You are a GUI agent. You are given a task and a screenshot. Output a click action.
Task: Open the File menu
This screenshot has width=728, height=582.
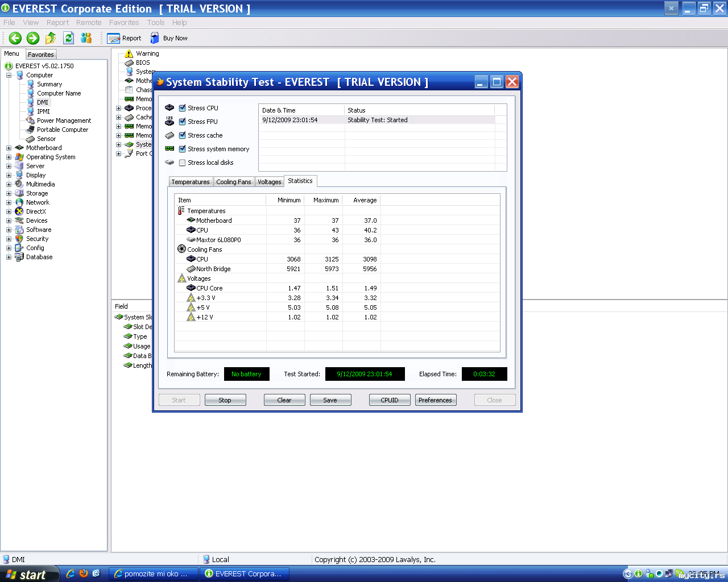9,23
